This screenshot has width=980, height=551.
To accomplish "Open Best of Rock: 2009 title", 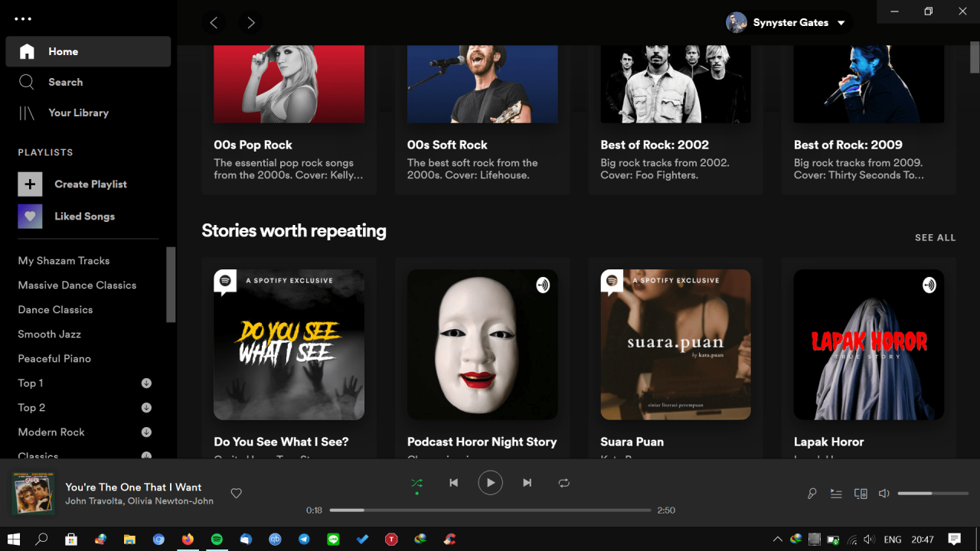I will pos(848,145).
